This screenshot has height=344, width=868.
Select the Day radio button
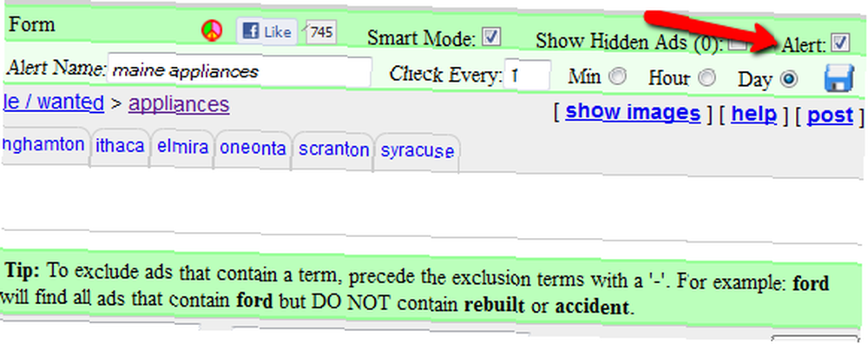tap(789, 80)
